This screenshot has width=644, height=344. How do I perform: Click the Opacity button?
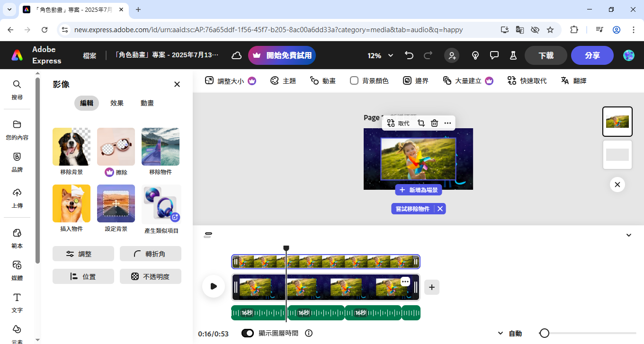151,276
